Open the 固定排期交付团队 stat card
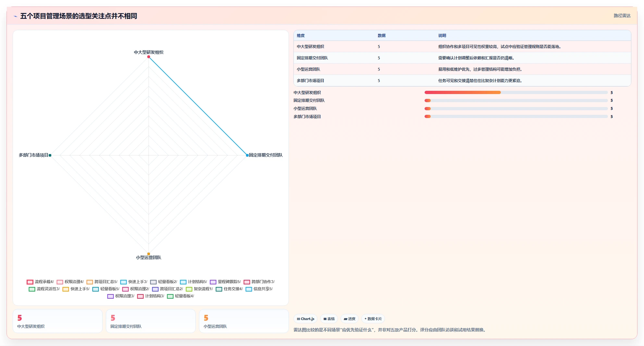Screen dimensions: 644x346 click(x=151, y=321)
